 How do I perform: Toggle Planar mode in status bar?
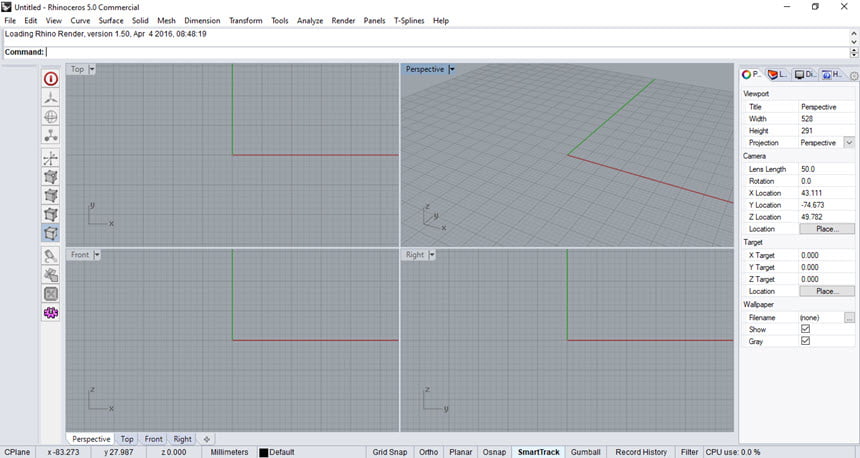point(460,452)
